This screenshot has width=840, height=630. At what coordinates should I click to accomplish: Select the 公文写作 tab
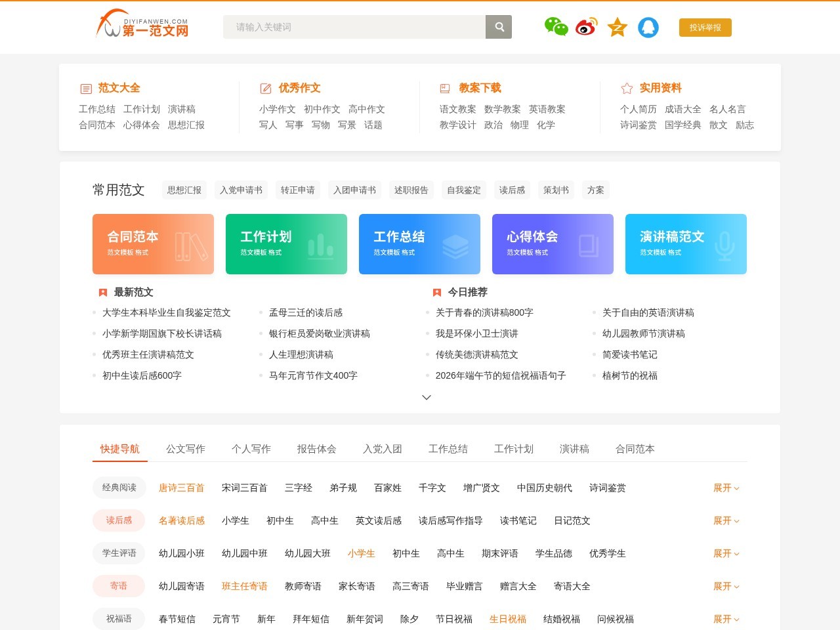[185, 449]
